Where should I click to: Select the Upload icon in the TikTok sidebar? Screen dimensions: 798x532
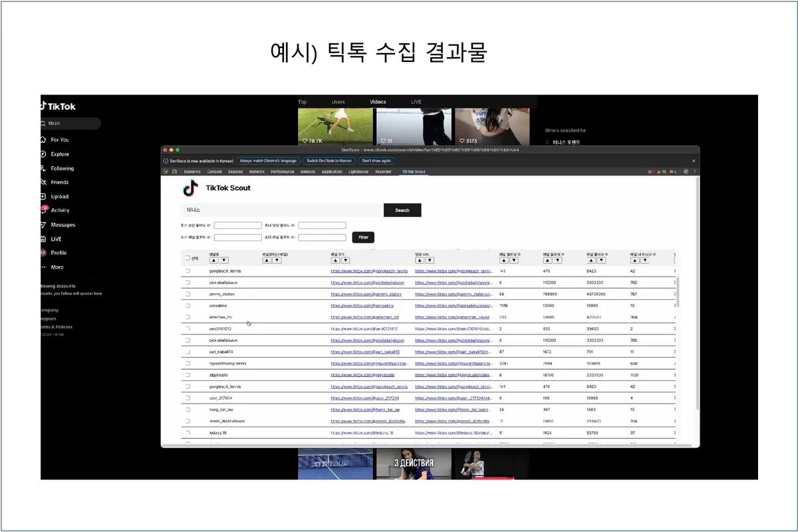click(x=43, y=196)
